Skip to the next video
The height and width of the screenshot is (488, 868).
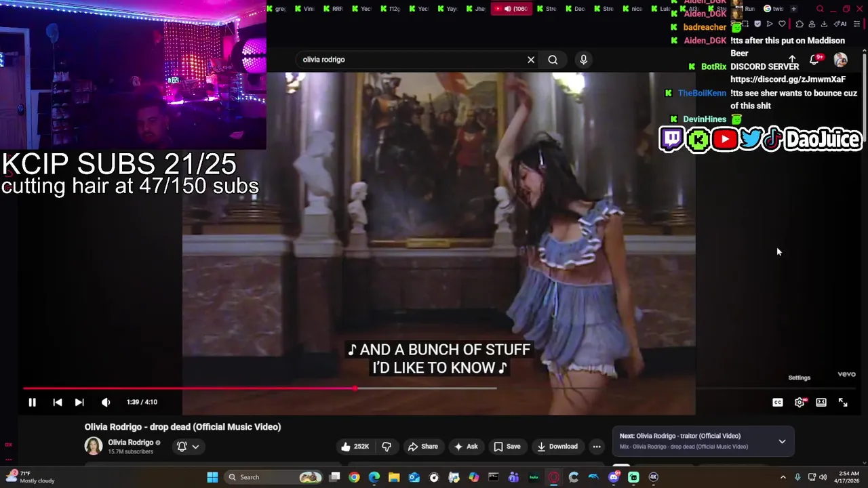[79, 402]
